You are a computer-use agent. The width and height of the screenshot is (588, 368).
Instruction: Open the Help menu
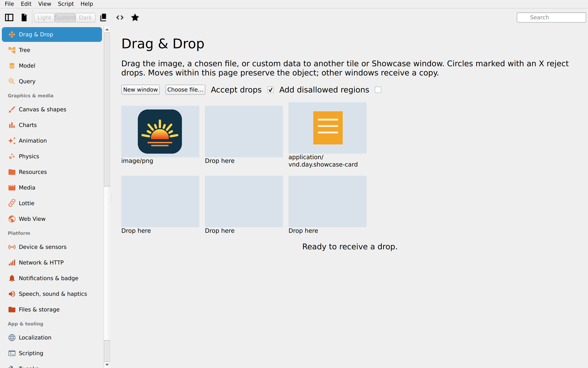(87, 4)
